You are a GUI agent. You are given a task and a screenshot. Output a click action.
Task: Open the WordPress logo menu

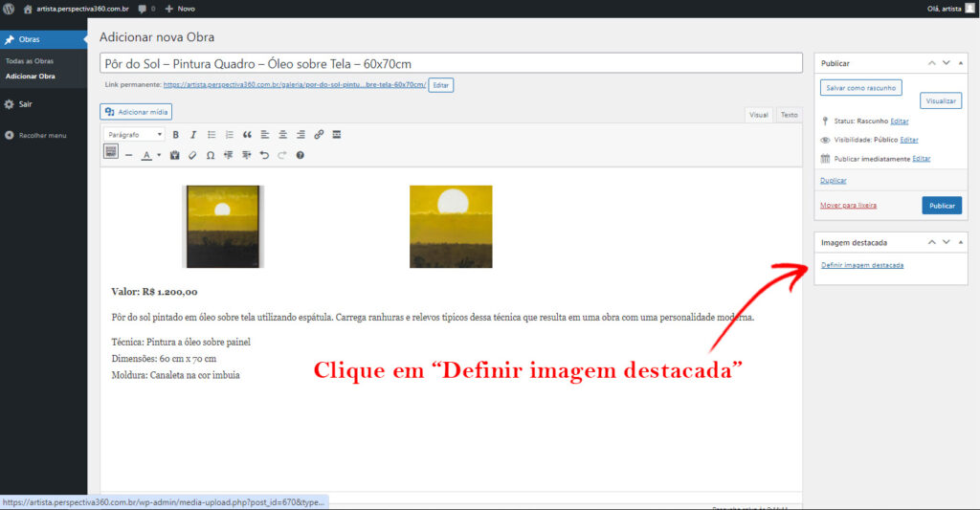click(x=9, y=9)
